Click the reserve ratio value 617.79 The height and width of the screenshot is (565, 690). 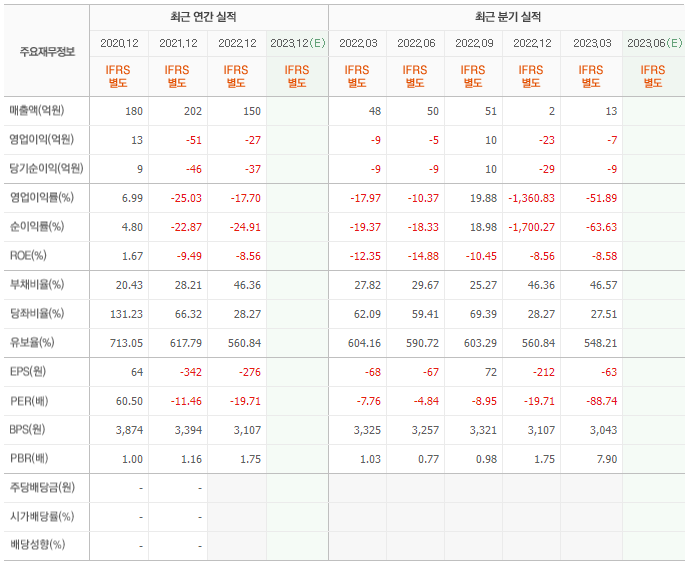(186, 343)
